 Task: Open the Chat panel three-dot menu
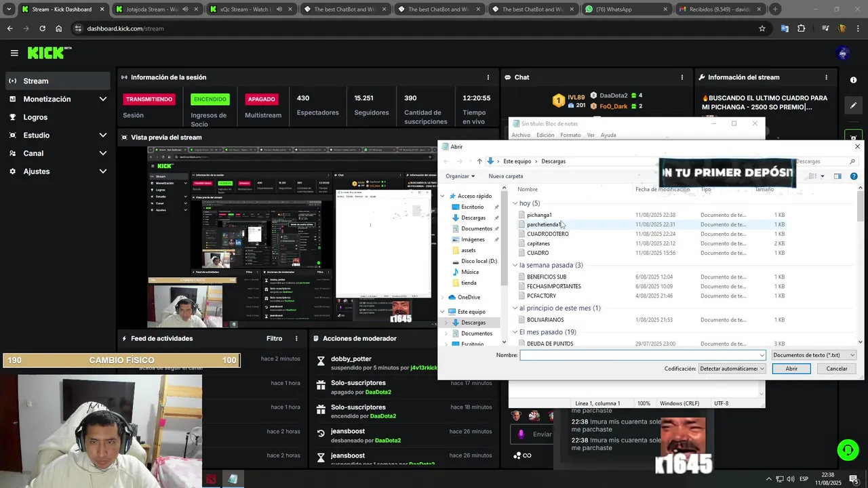(x=683, y=77)
